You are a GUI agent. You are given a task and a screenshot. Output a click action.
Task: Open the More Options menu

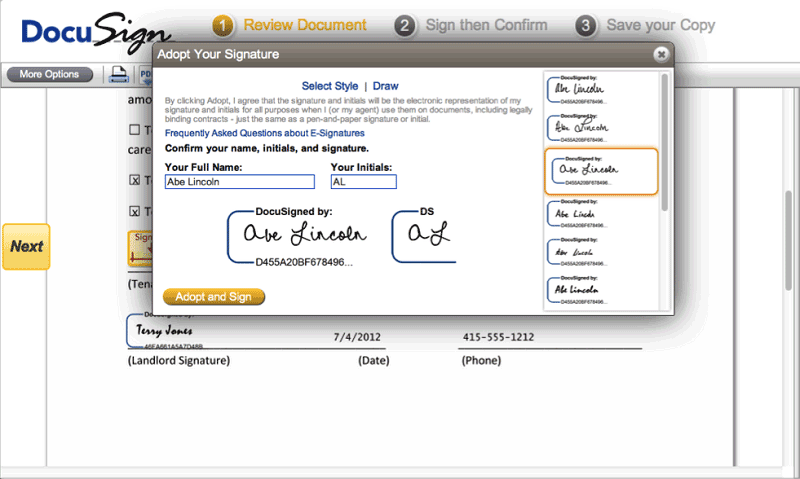(x=49, y=74)
